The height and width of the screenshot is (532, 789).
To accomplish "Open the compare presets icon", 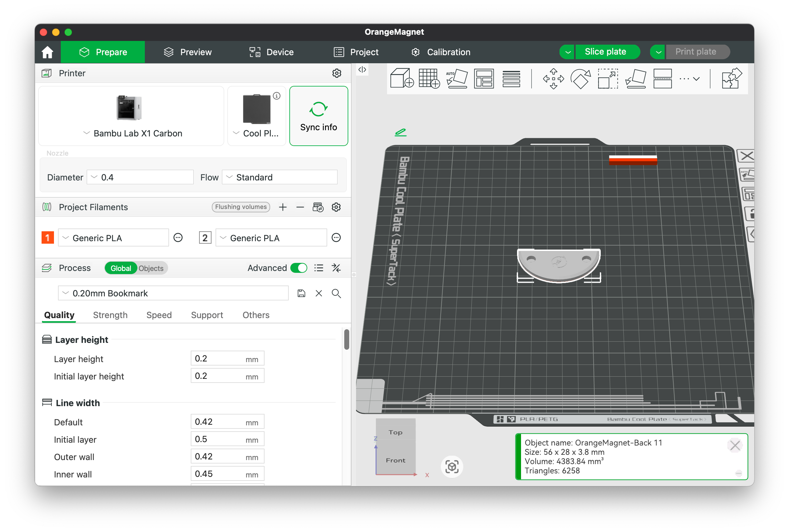I will click(x=336, y=268).
